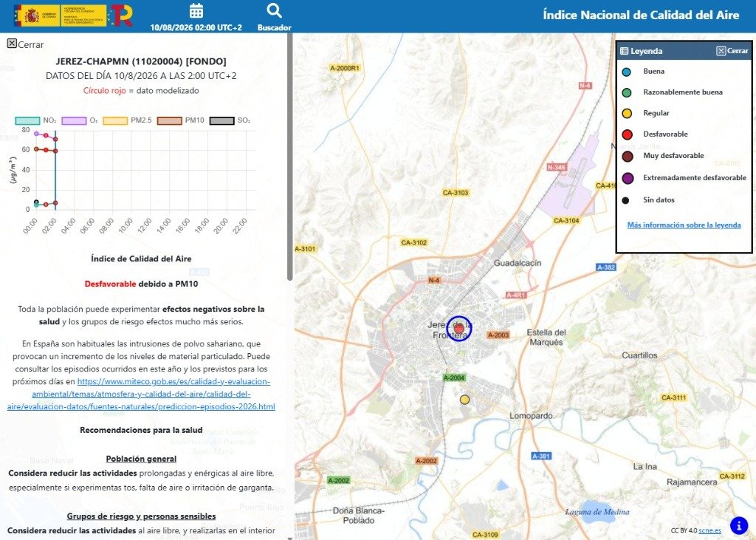Viewport: 756px width, 540px height.
Task: Open the miteco.gob.es prediccion-episodios link
Action: 141,394
